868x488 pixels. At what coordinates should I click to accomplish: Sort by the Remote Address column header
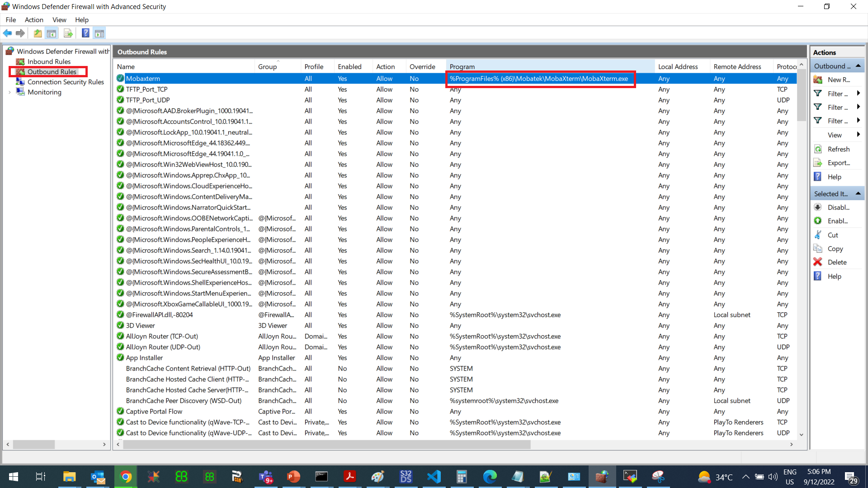(741, 66)
